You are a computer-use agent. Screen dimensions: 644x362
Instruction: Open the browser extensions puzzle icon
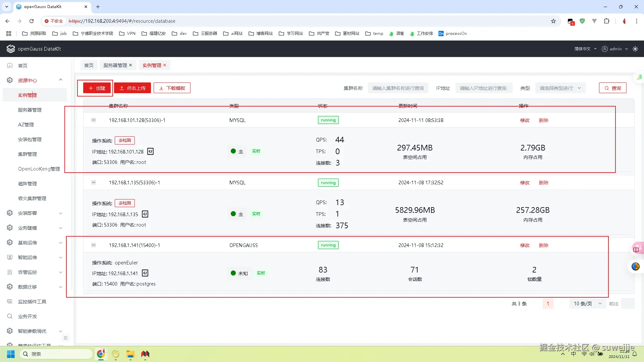pos(606,21)
